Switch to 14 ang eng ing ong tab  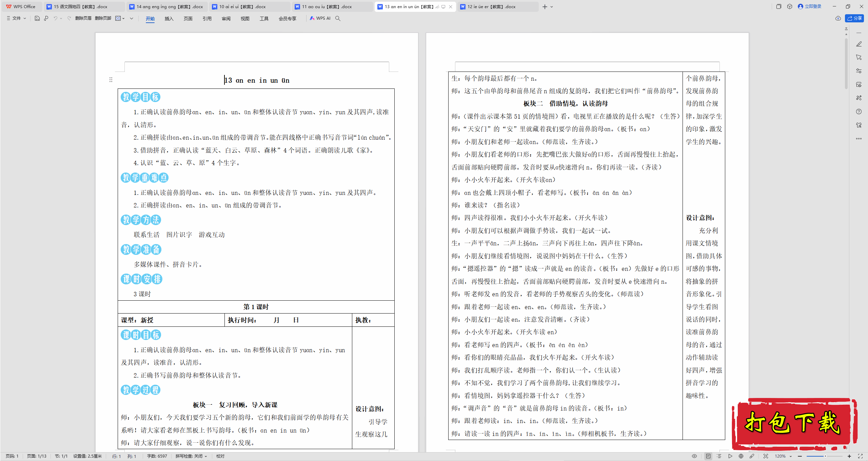click(167, 6)
